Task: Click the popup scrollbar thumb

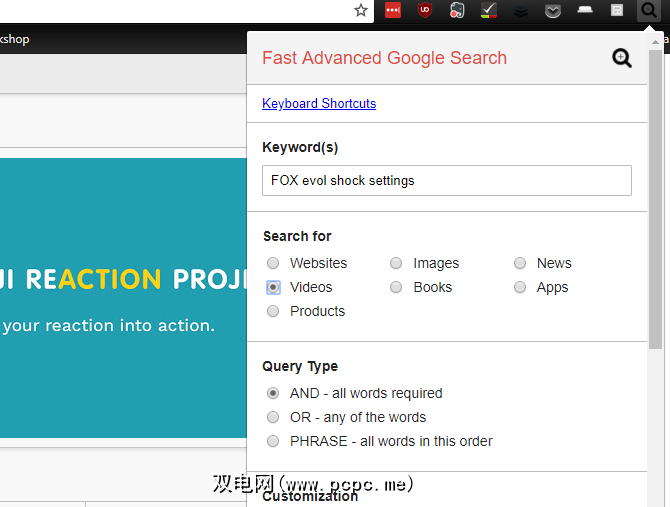Action: (655, 199)
